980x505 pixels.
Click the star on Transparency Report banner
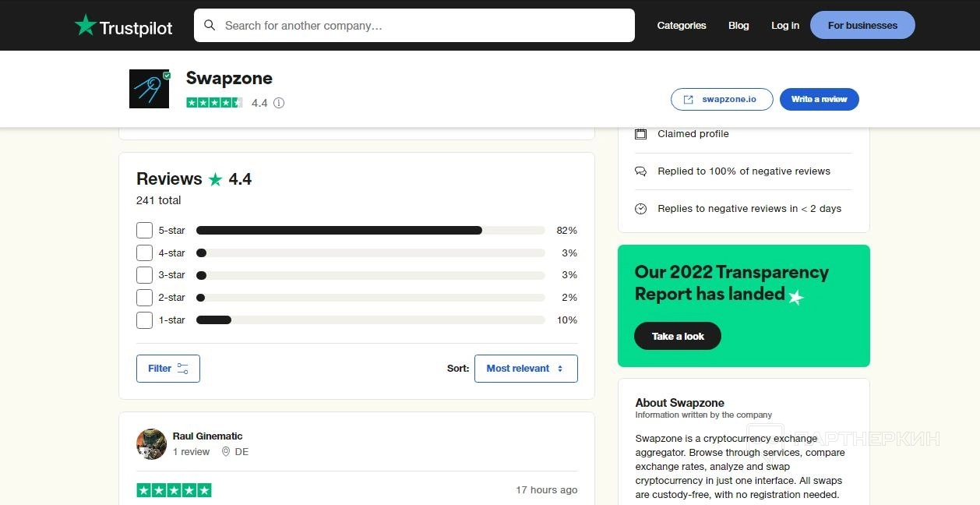(x=795, y=297)
